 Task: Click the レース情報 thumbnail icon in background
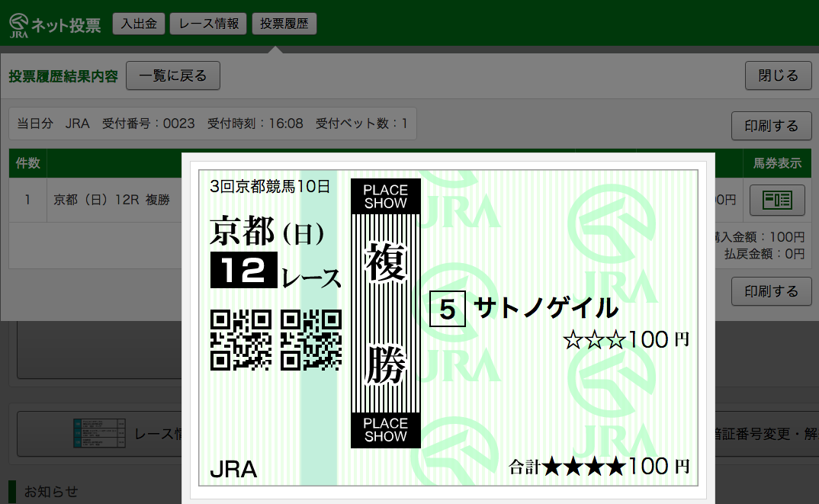(x=99, y=434)
